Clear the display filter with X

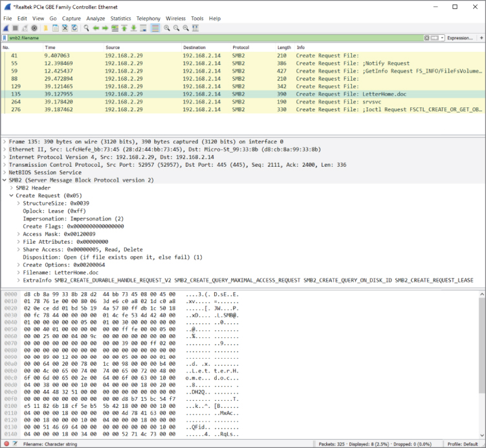[x=427, y=37]
